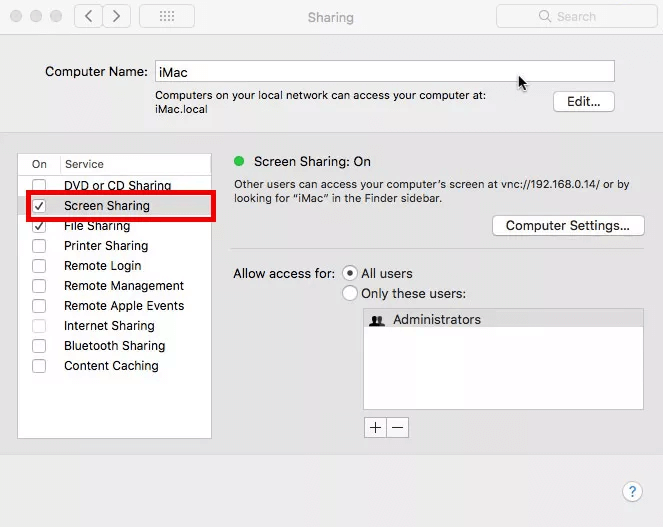This screenshot has width=663, height=527.
Task: Select the All users radio button
Action: tap(350, 273)
